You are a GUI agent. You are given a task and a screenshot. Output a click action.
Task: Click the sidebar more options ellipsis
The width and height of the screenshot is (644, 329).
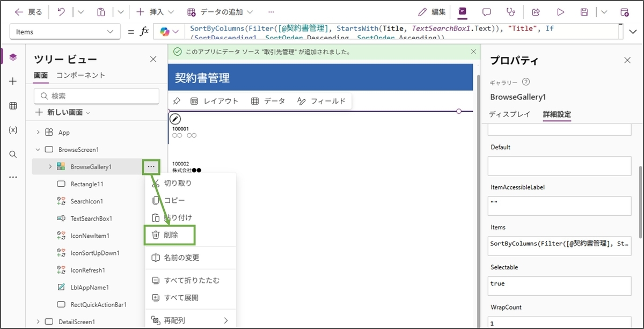[13, 177]
